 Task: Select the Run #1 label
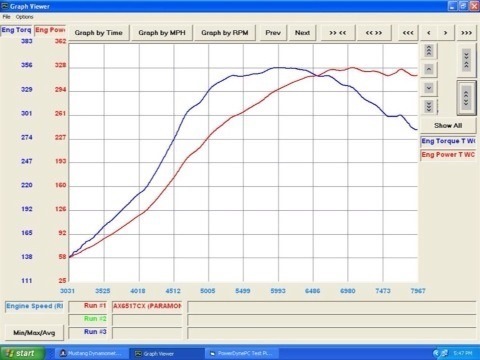[88, 306]
